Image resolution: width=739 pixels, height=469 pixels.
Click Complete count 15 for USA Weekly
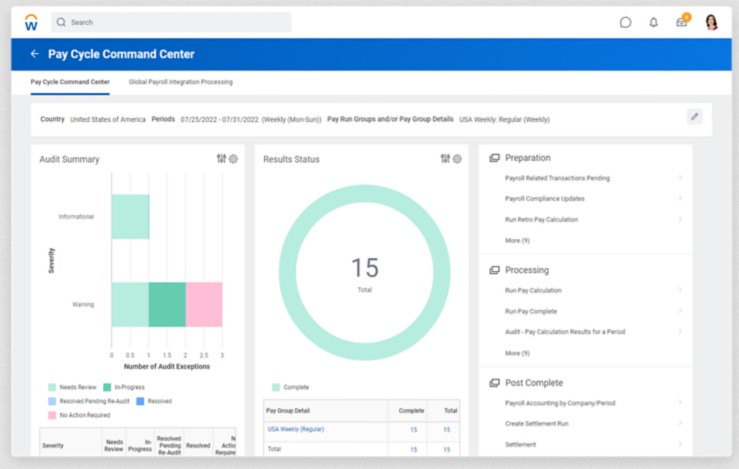point(413,430)
